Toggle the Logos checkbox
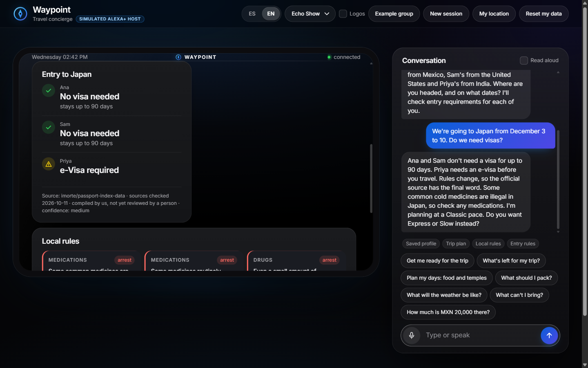The image size is (588, 368). tap(343, 13)
